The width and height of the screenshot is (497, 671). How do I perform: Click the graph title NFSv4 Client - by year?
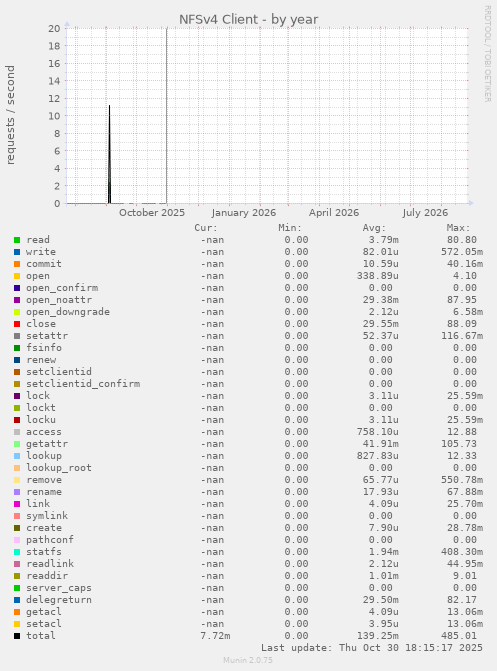coord(248,20)
